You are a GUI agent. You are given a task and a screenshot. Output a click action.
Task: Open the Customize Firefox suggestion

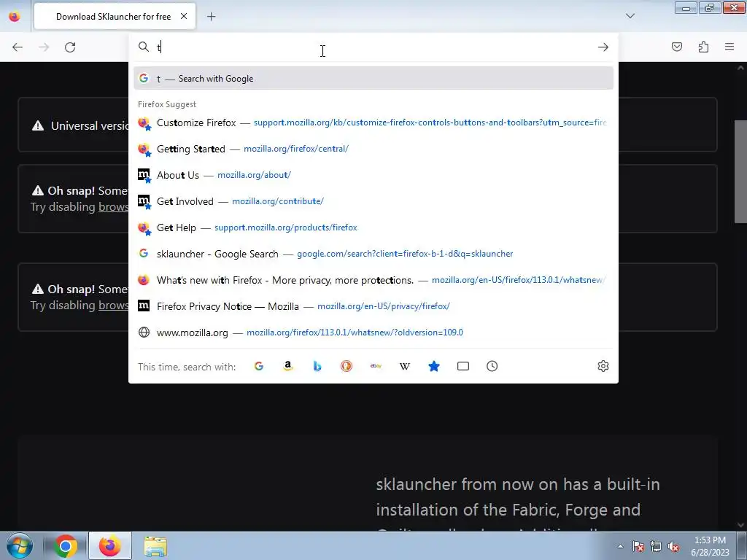click(x=373, y=122)
